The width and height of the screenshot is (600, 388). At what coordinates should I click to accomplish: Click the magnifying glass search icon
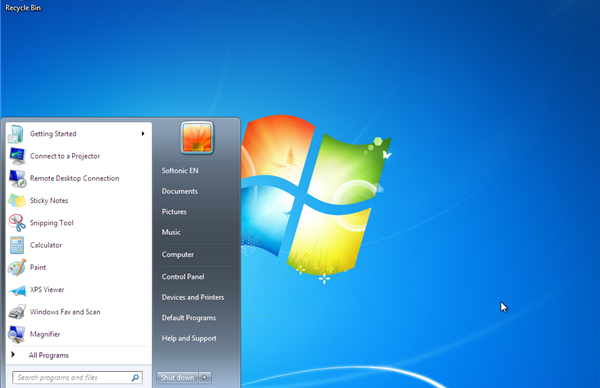click(135, 378)
